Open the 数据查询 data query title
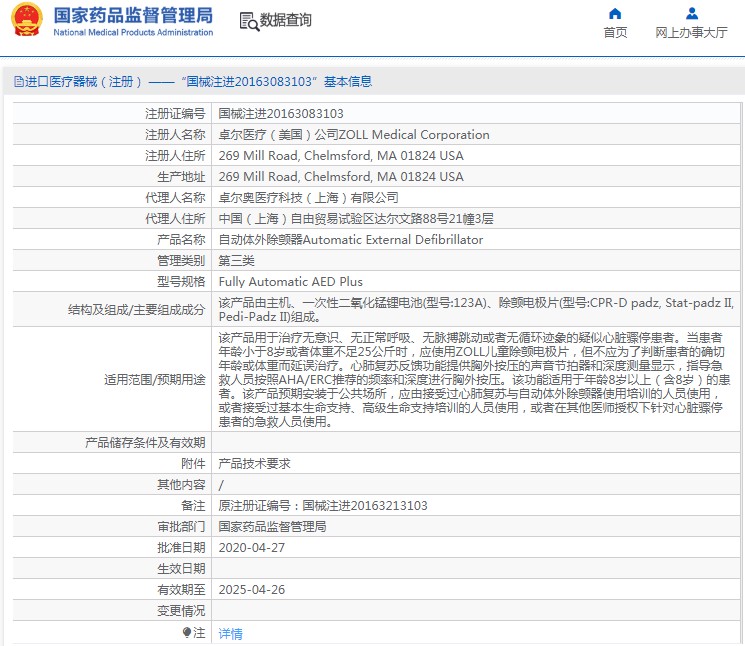Viewport: 745px width, 646px height. point(286,20)
